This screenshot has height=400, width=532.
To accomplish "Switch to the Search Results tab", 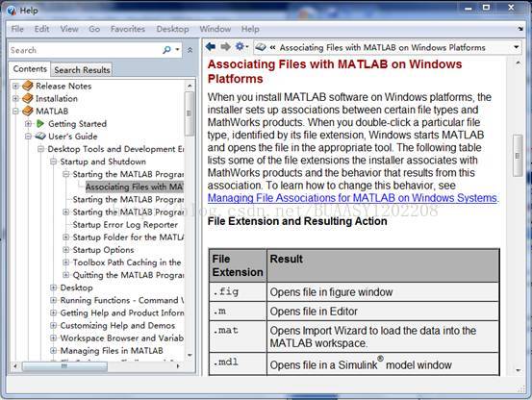I will [82, 70].
